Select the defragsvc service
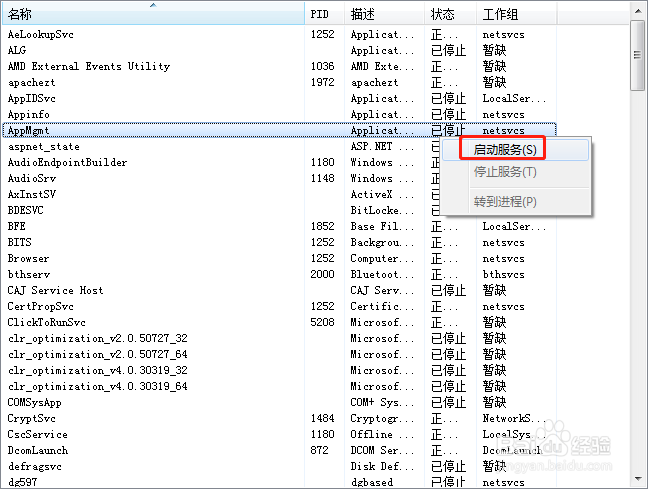648x489 pixels. pyautogui.click(x=35, y=466)
